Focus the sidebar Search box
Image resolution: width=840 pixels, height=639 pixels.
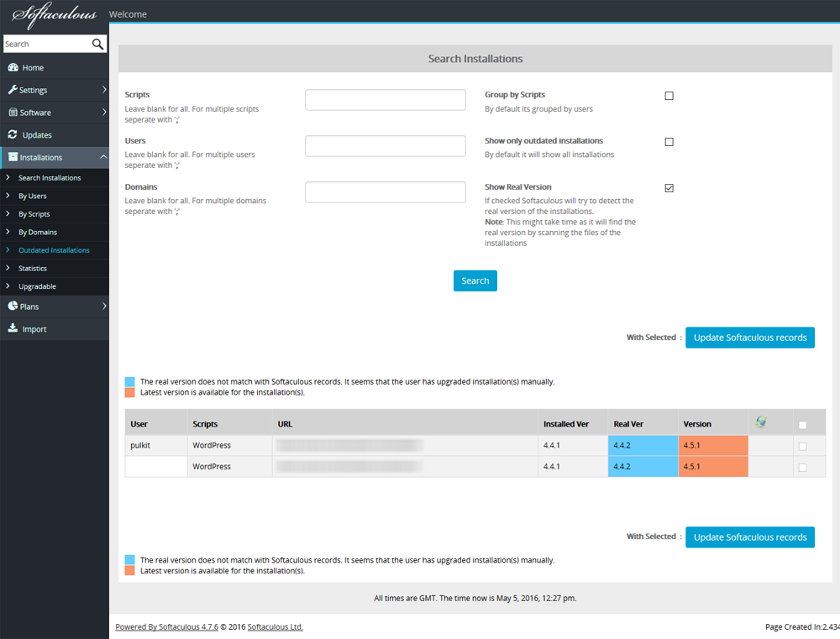coord(47,44)
